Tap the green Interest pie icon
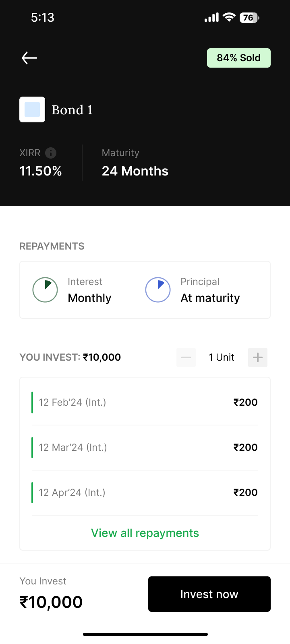290x644 pixels. pos(45,290)
